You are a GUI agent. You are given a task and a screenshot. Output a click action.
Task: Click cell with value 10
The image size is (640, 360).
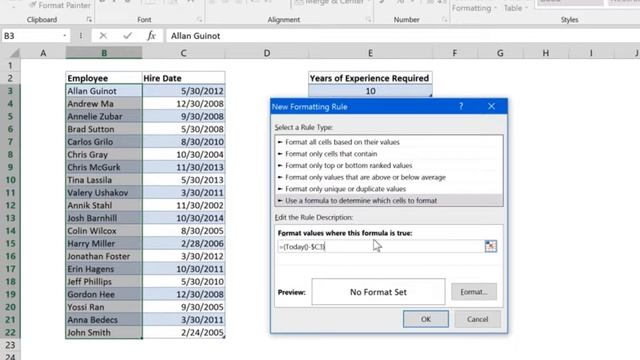pos(370,91)
